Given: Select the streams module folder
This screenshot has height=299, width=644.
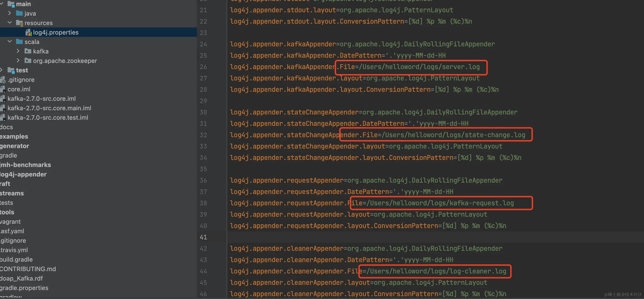Looking at the screenshot, I should [x=12, y=193].
